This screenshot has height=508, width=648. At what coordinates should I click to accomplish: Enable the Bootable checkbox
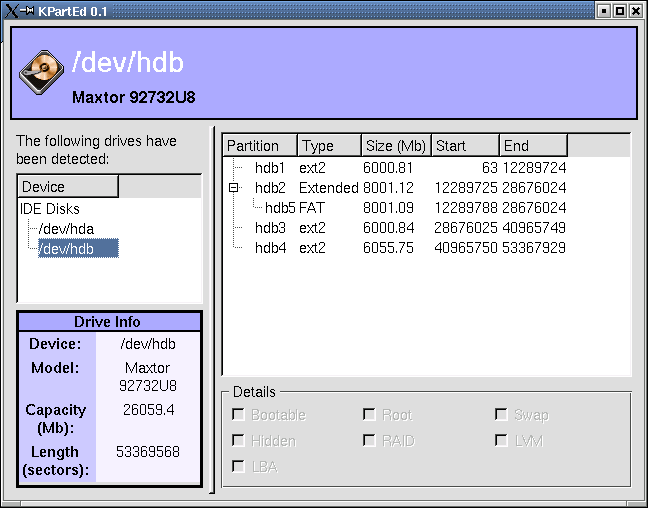click(238, 414)
